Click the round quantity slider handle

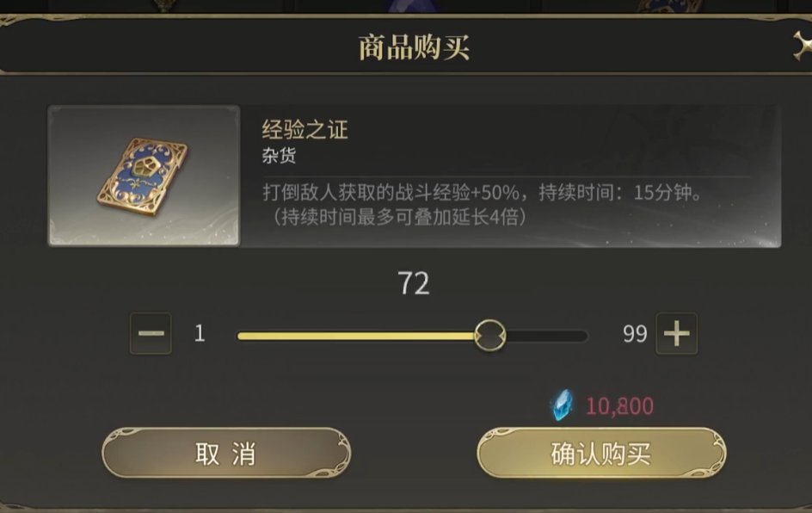tap(490, 335)
